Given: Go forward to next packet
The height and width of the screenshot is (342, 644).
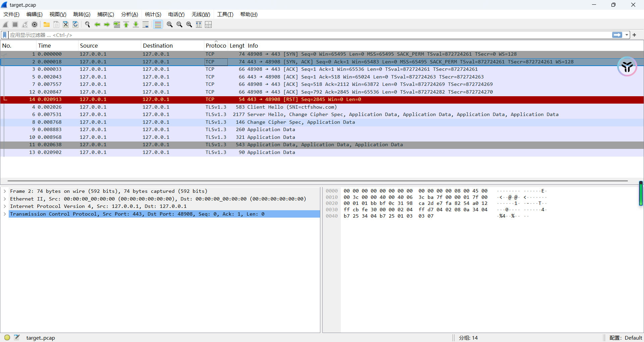Looking at the screenshot, I should tap(107, 24).
